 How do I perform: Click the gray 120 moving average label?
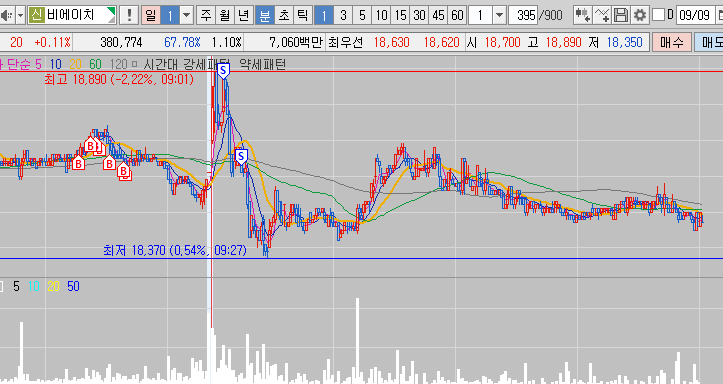(x=119, y=64)
